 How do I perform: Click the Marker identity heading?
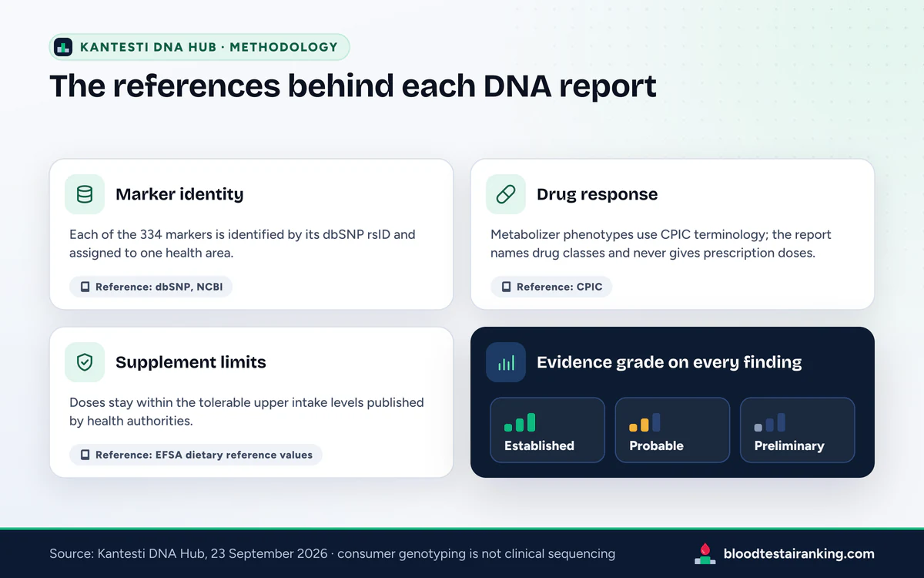click(x=179, y=194)
